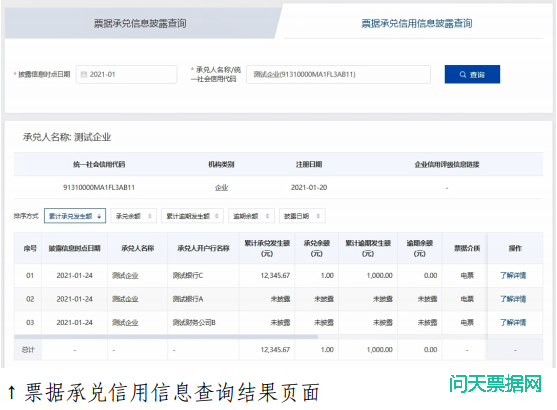Open the 企业 institution type link
The image size is (557, 410).
click(x=221, y=187)
